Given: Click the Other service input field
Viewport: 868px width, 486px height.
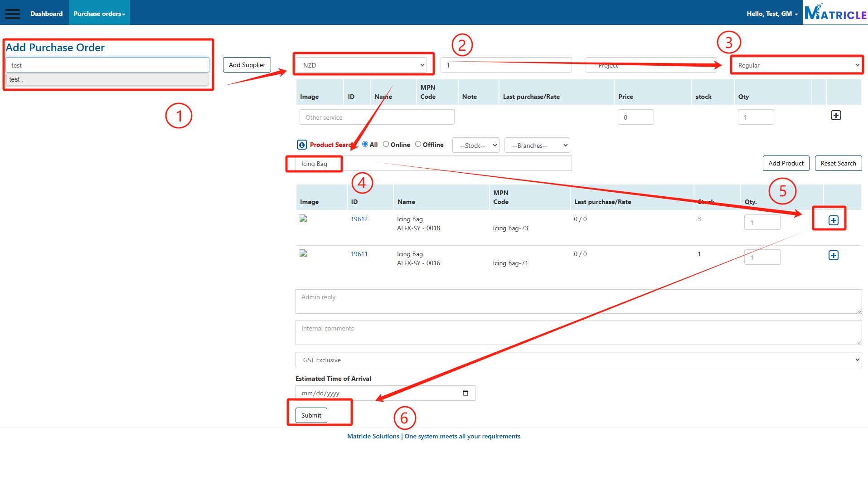Looking at the screenshot, I should tap(377, 117).
